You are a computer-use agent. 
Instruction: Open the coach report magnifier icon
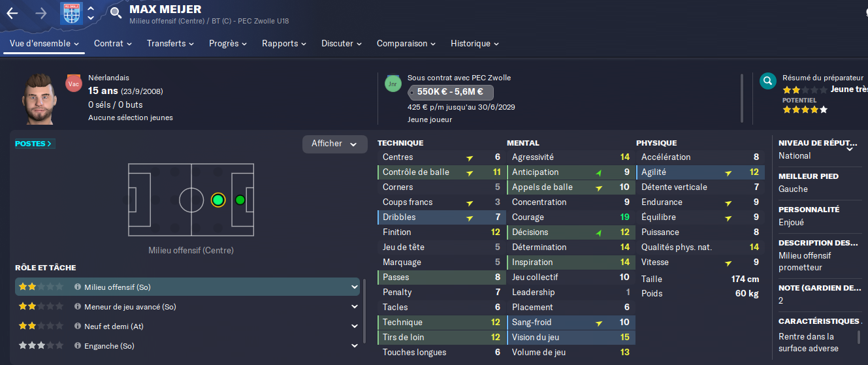pyautogui.click(x=768, y=81)
